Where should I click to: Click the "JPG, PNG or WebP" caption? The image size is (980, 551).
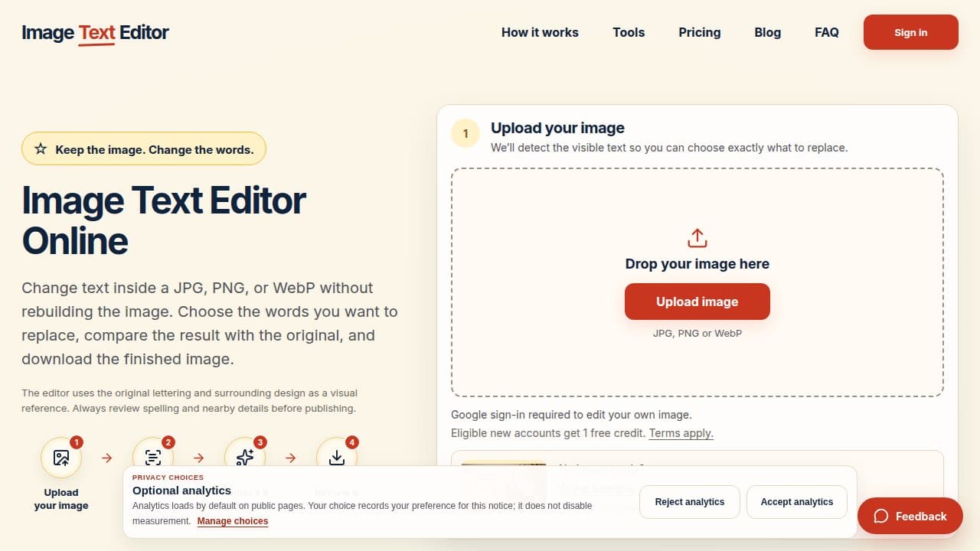[x=697, y=333]
